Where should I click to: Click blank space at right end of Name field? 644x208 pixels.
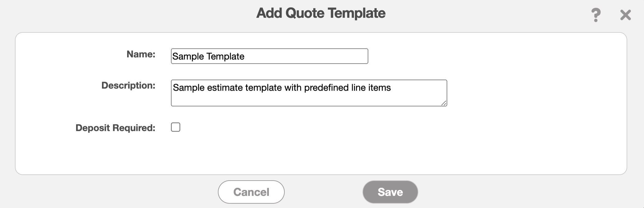pyautogui.click(x=342, y=56)
